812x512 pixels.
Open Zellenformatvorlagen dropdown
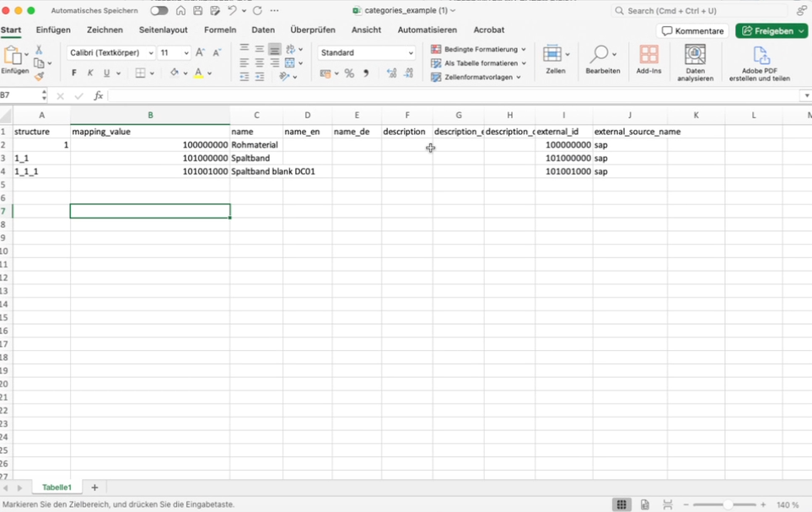click(476, 78)
